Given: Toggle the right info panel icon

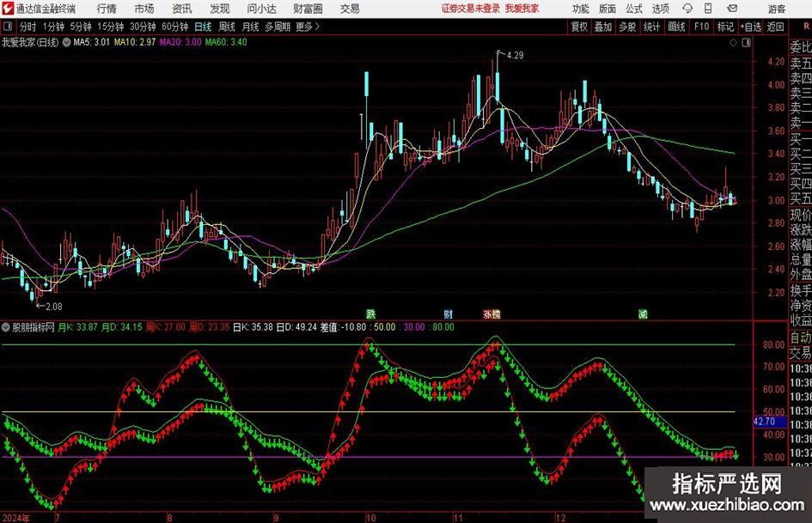Looking at the screenshot, I should click(746, 42).
